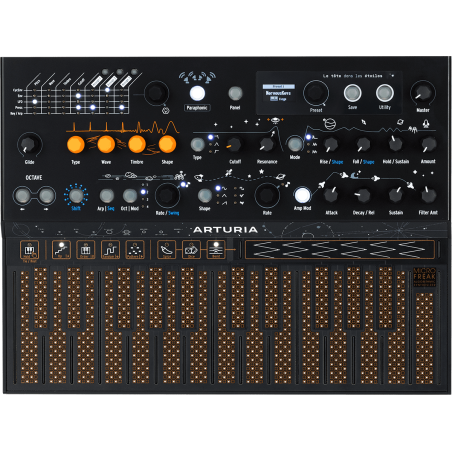The height and width of the screenshot is (452, 452).
Task: Touch the zigzag pitch ribbon strip
Action: 340,250
